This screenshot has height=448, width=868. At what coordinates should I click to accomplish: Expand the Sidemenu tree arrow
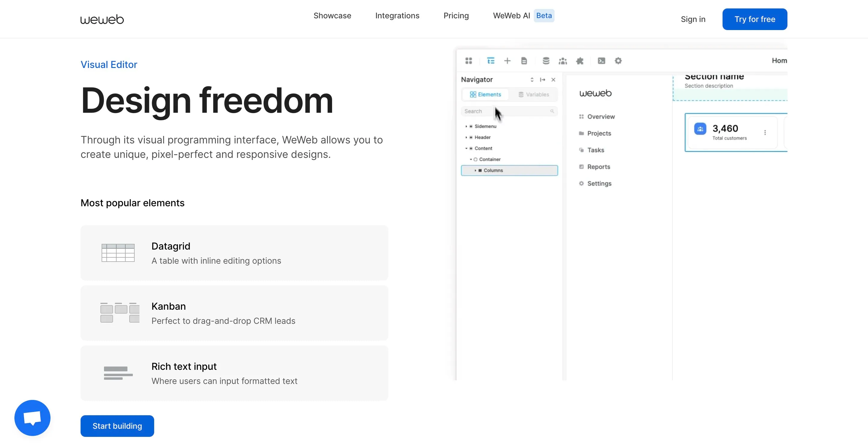click(466, 126)
